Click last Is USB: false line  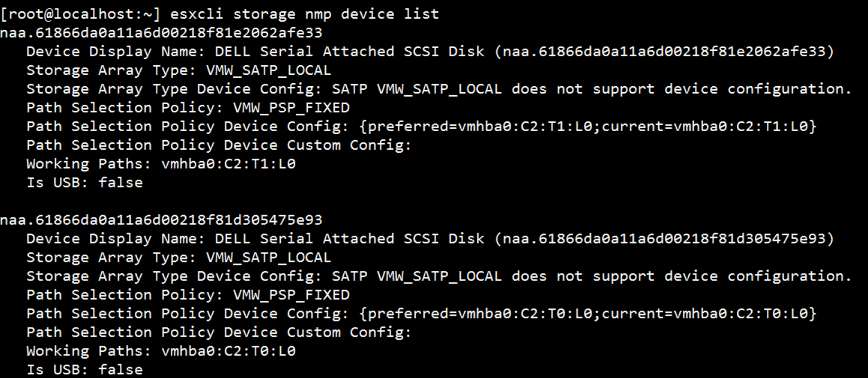click(84, 369)
